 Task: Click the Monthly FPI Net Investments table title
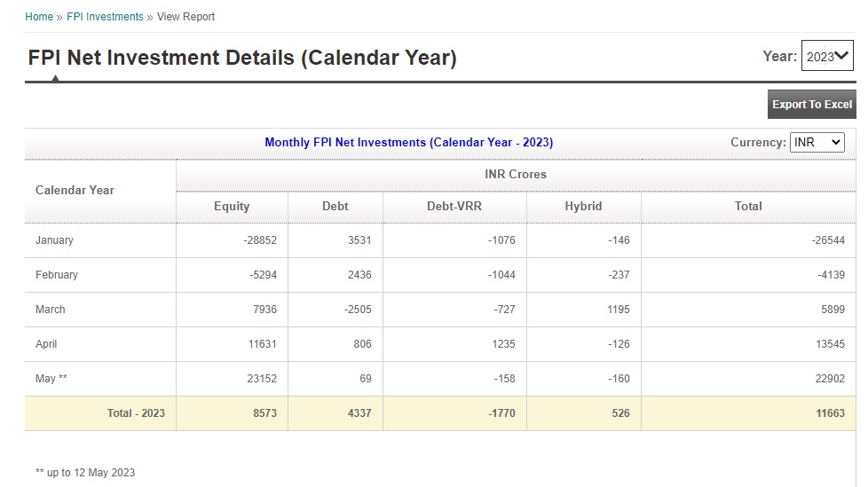[x=408, y=142]
